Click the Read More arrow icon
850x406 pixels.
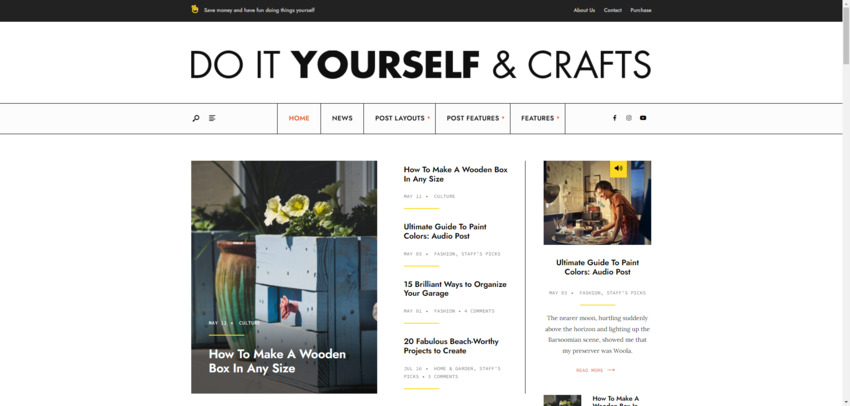pos(611,370)
